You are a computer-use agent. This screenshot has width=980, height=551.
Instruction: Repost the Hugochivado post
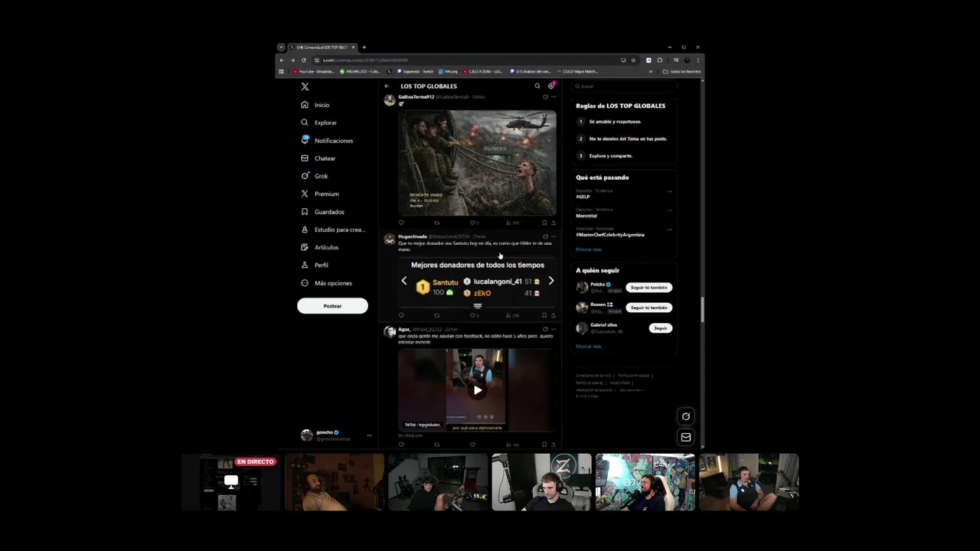coord(437,315)
